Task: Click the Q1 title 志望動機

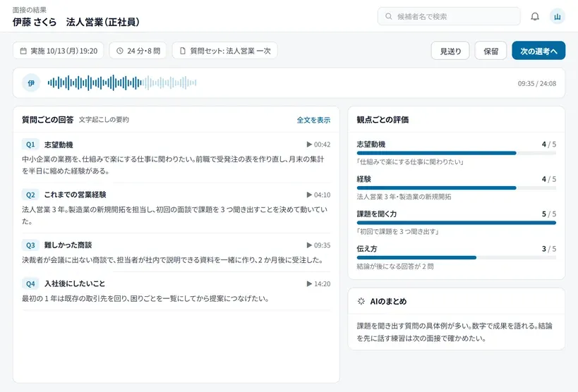Action: click(x=59, y=145)
